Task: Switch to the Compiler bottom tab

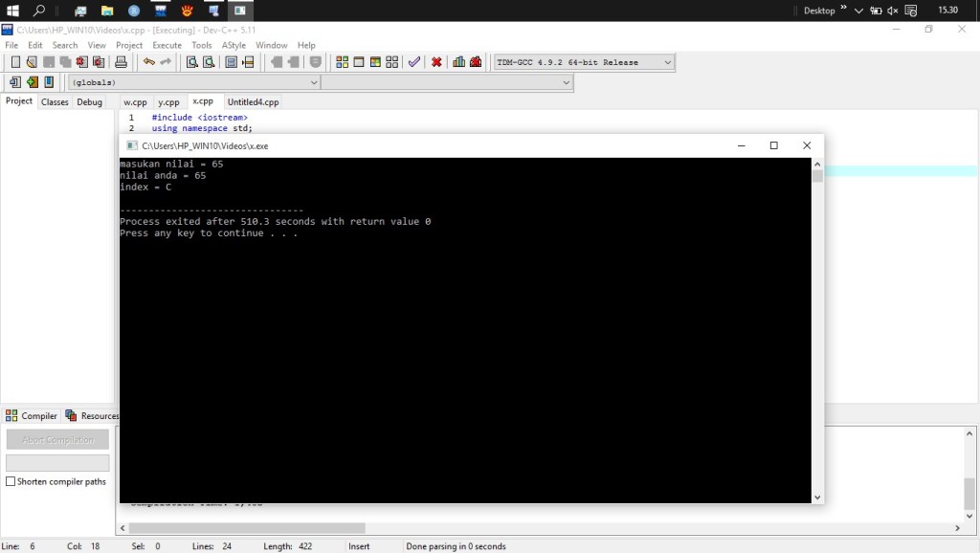Action: pos(32,415)
